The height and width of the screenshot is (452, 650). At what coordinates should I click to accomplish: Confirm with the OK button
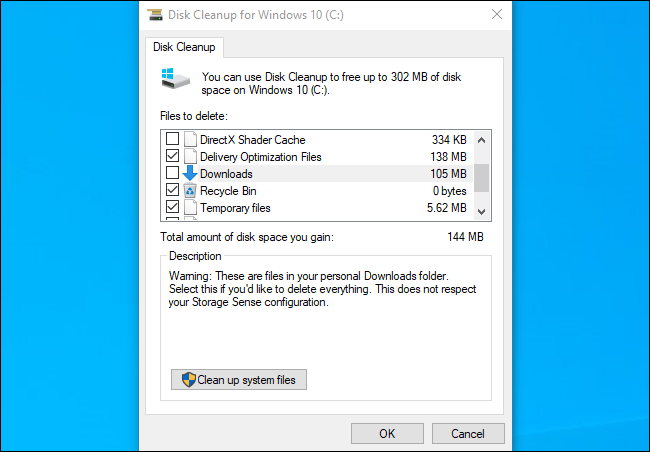387,433
